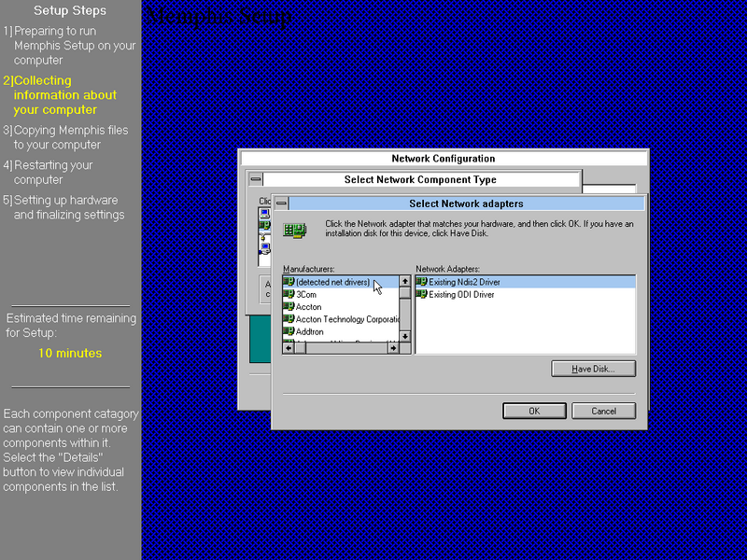747x560 pixels.
Task: Select (detected net drivers) manufacturer
Action: coord(341,282)
